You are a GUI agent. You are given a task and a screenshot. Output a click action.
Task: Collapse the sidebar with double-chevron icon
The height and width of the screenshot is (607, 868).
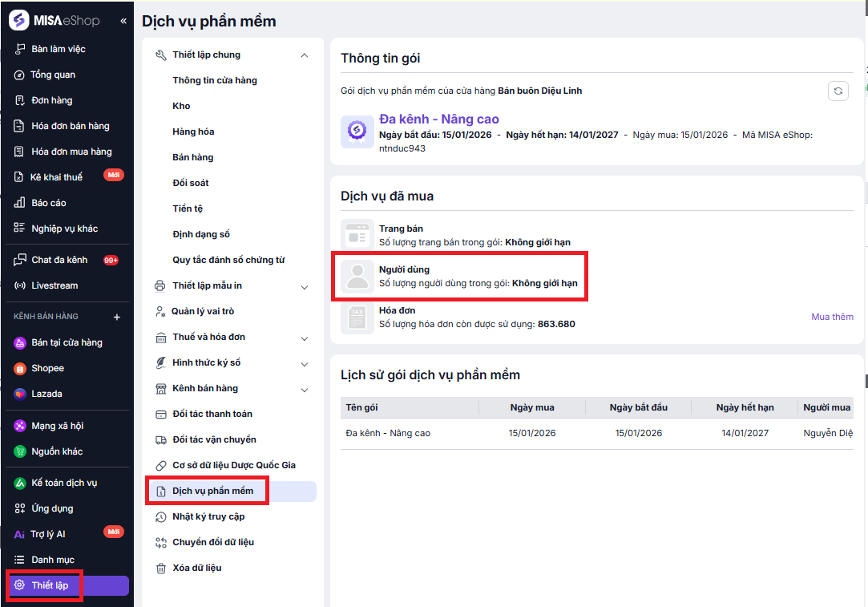[123, 21]
